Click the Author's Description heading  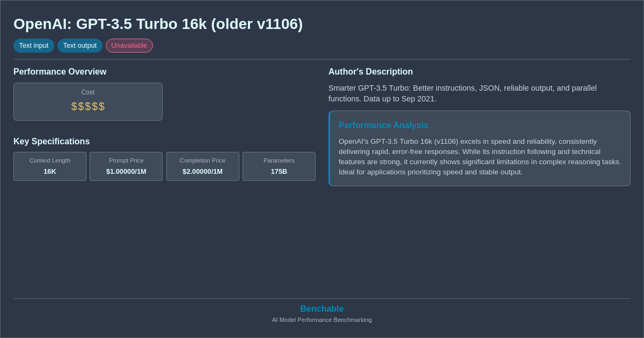coord(370,71)
